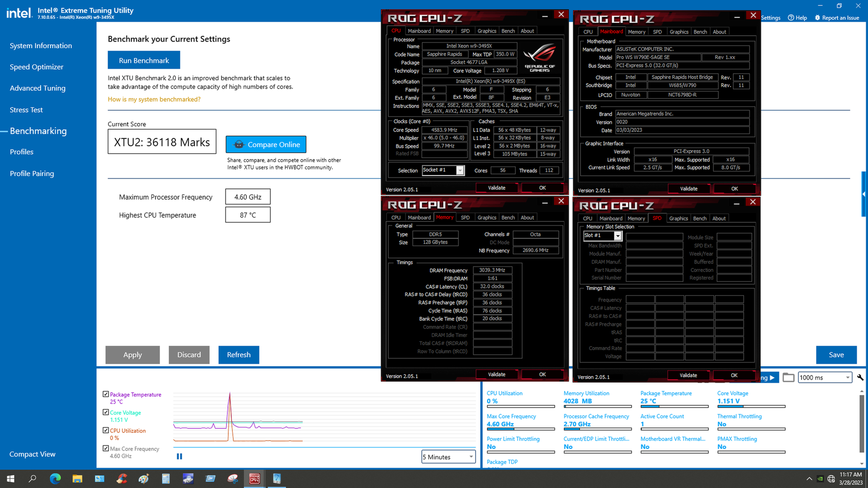Click the 4.60 GHz maximum frequency field

pyautogui.click(x=248, y=197)
